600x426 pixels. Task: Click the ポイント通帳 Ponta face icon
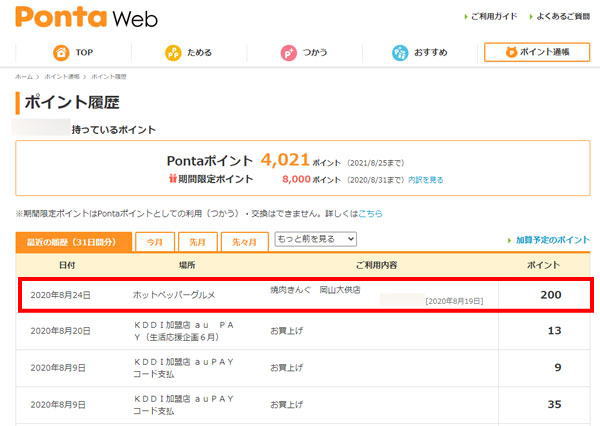[510, 52]
